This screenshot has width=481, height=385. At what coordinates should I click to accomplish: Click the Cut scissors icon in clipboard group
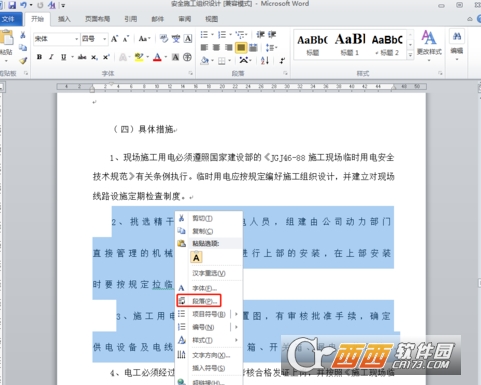tap(23, 35)
